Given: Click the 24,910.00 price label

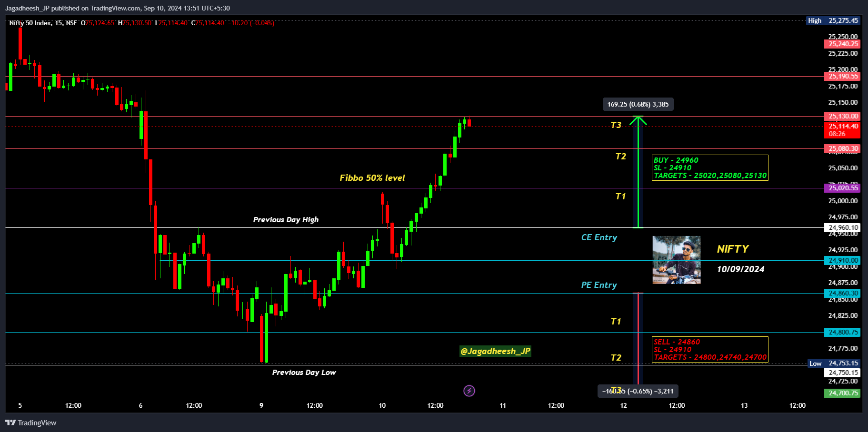Looking at the screenshot, I should click(842, 260).
